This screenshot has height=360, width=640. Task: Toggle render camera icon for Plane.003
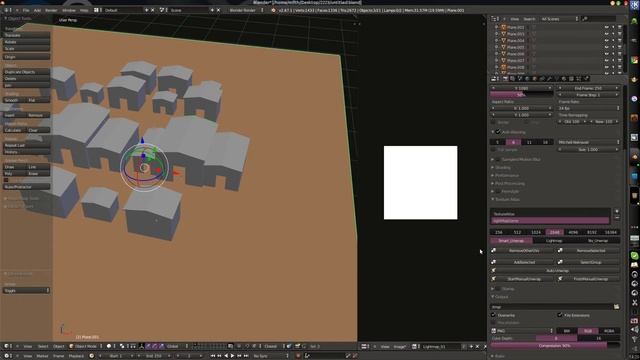pos(620,34)
